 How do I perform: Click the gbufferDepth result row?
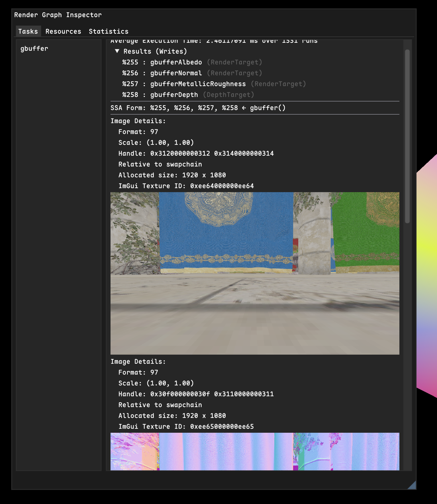coord(188,95)
